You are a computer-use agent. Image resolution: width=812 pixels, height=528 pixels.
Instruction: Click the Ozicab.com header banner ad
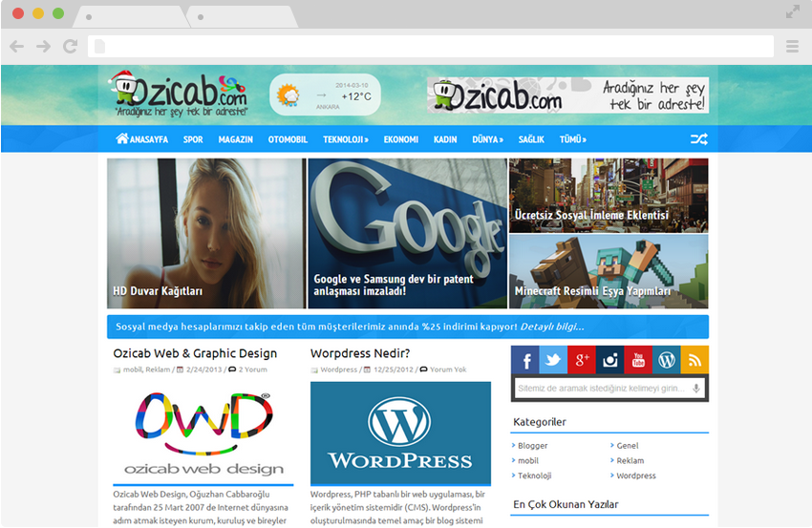(568, 95)
